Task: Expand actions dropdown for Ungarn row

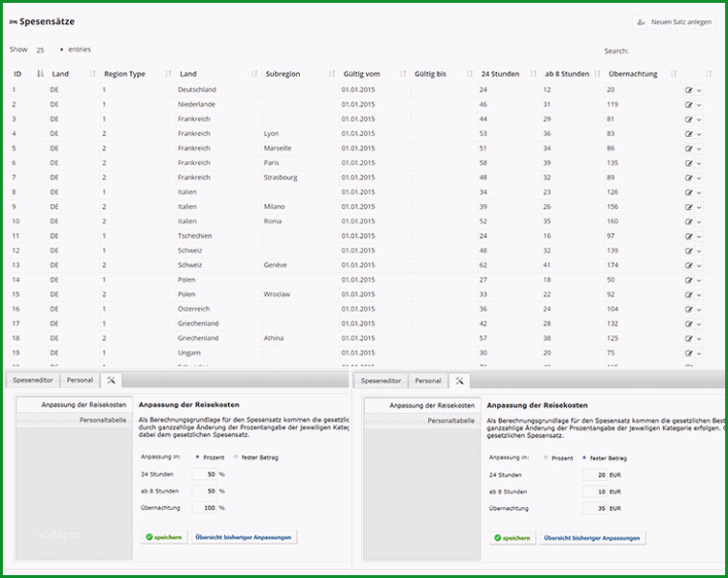Action: (x=698, y=354)
